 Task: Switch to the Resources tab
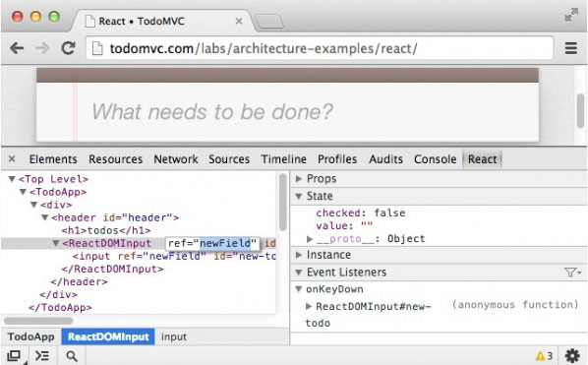(115, 159)
